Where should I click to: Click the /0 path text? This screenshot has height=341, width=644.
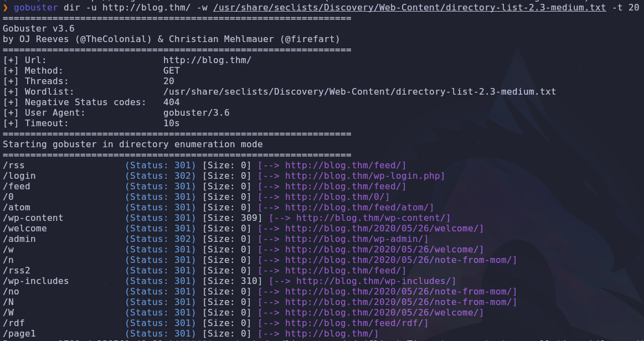pyautogui.click(x=8, y=197)
